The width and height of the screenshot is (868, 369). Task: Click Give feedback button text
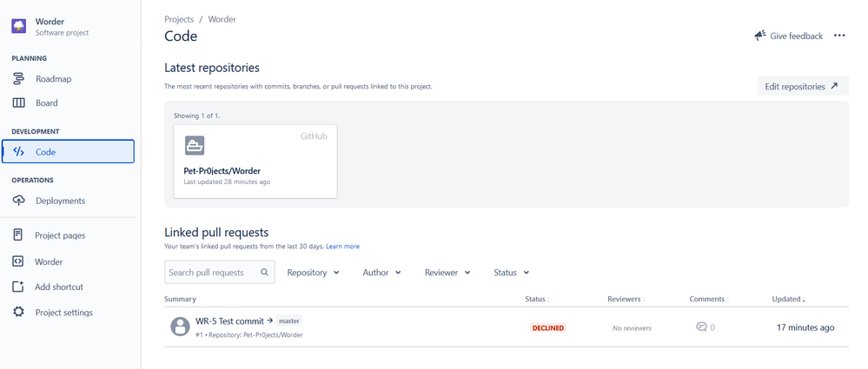click(797, 36)
